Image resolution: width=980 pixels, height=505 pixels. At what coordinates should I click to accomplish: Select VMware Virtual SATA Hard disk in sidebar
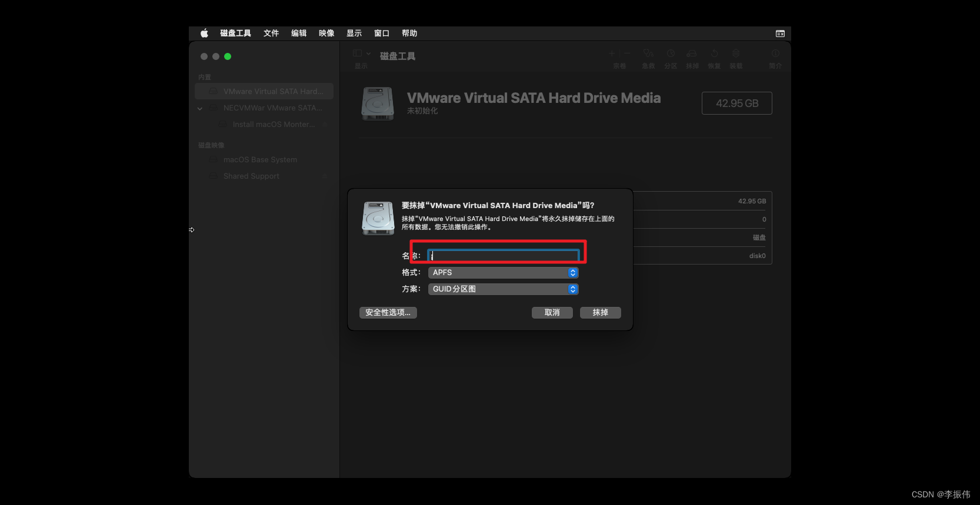click(264, 91)
